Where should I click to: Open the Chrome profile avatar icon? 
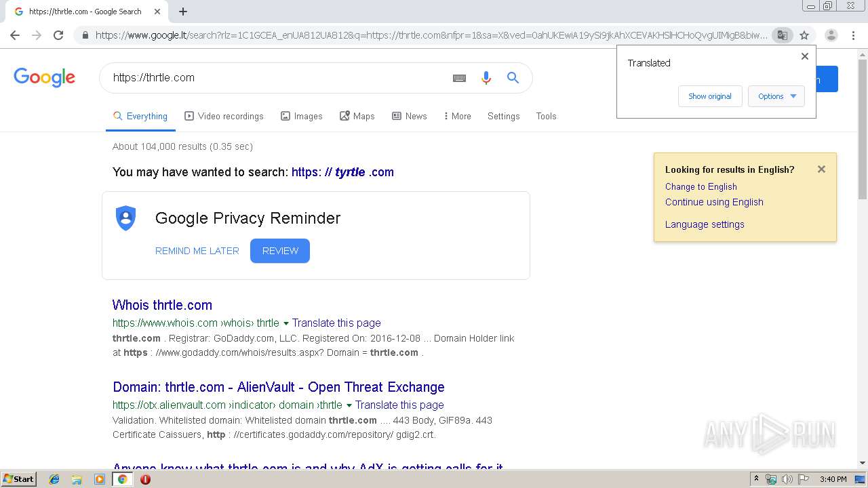[831, 35]
